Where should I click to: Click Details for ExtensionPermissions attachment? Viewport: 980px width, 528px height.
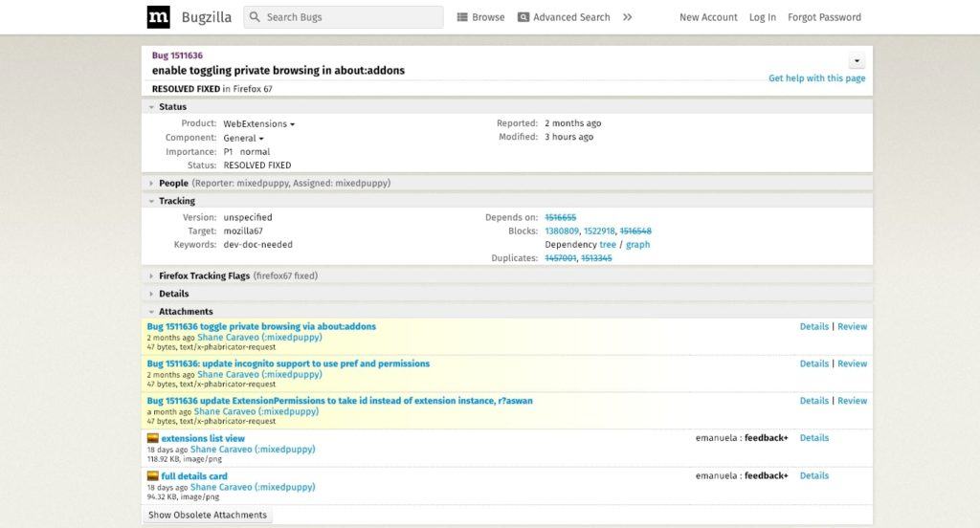point(813,401)
